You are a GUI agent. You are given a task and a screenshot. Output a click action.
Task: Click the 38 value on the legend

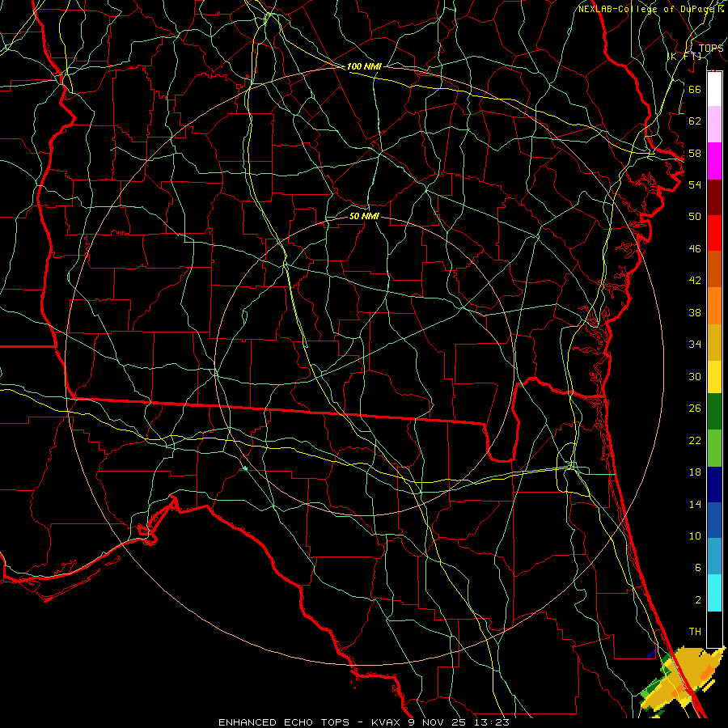click(x=695, y=312)
